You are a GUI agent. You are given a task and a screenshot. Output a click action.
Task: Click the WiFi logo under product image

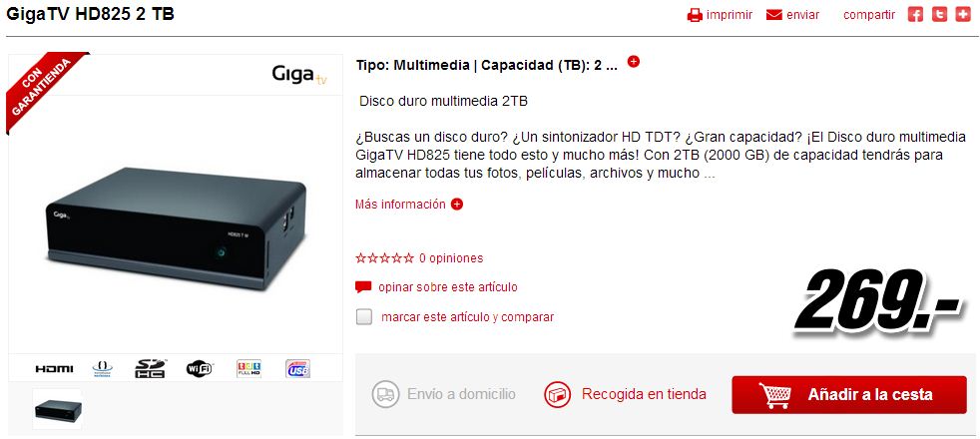(200, 369)
